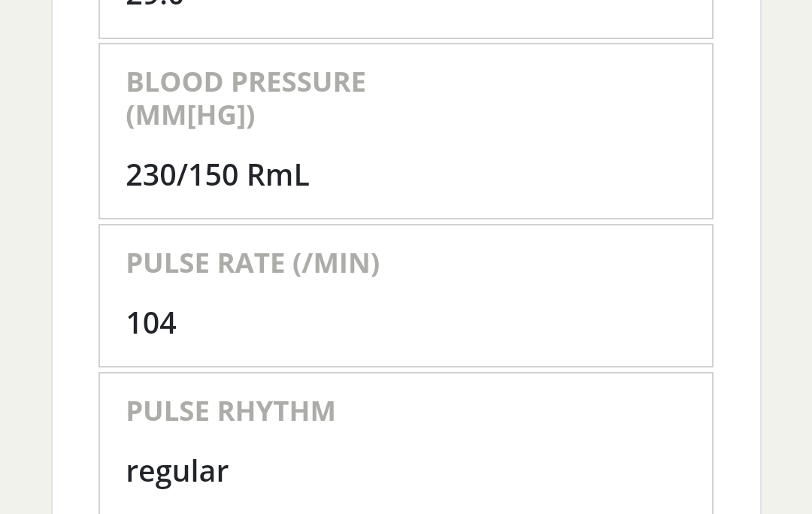Click the (MM[HG]) unit text

coord(190,116)
